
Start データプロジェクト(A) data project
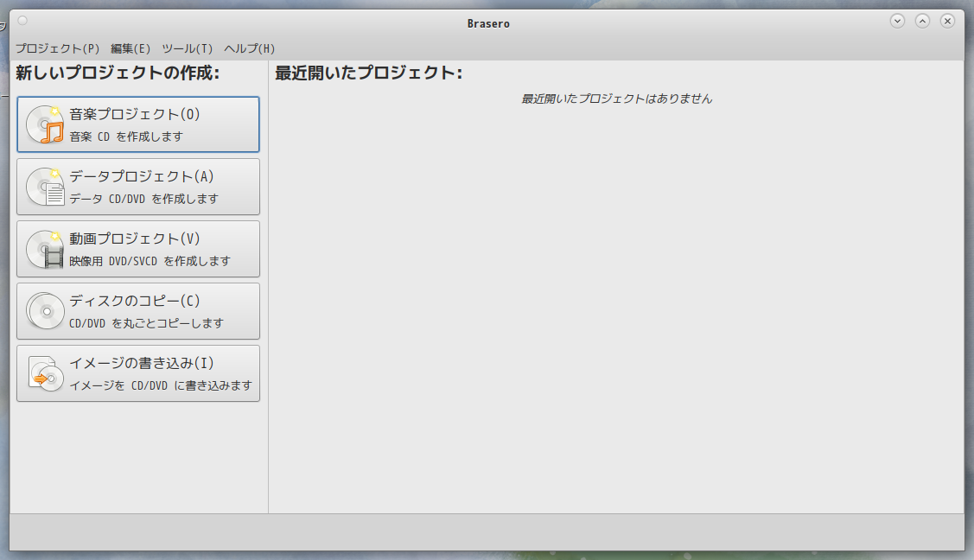[x=138, y=187]
